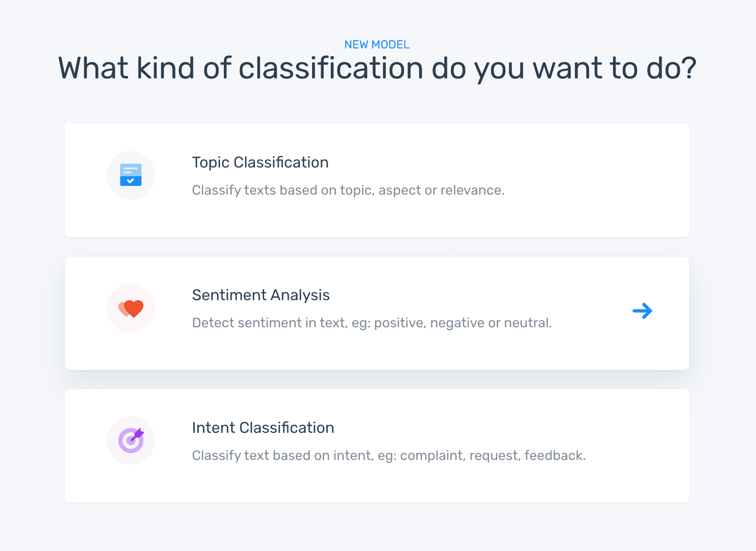Click the purple target Intent Classification icon

tap(131, 441)
